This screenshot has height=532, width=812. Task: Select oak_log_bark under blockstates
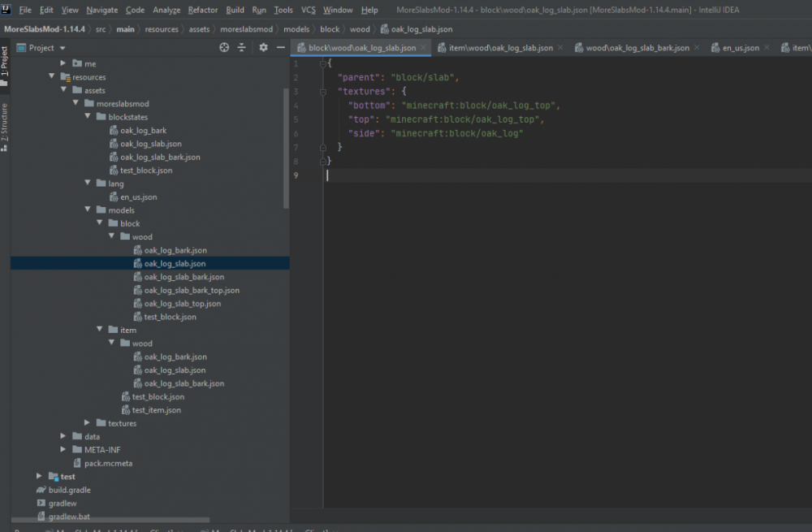pyautogui.click(x=144, y=131)
